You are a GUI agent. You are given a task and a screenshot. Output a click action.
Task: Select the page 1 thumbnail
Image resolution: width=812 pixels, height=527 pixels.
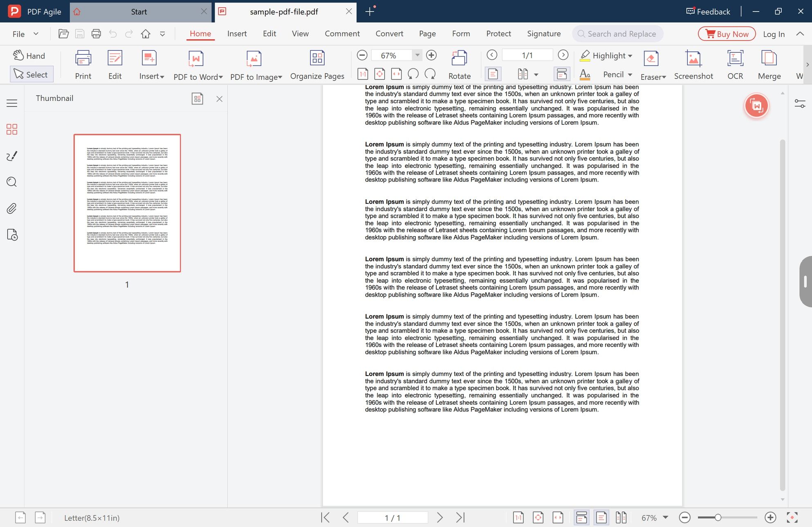coord(127,203)
